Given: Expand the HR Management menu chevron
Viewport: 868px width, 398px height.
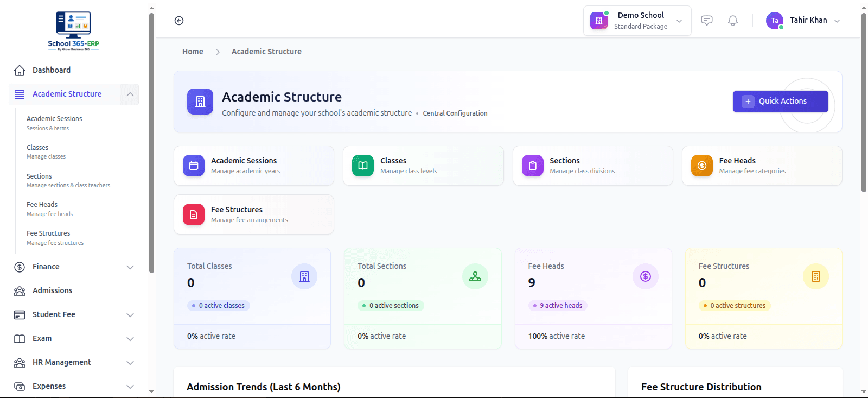Looking at the screenshot, I should pyautogui.click(x=130, y=363).
